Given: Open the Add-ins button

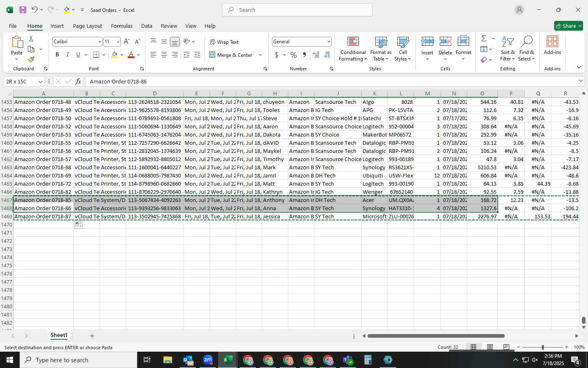Looking at the screenshot, I should 552,45.
